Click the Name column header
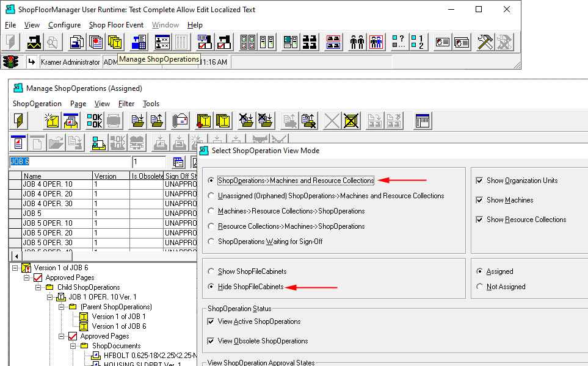 (x=57, y=176)
